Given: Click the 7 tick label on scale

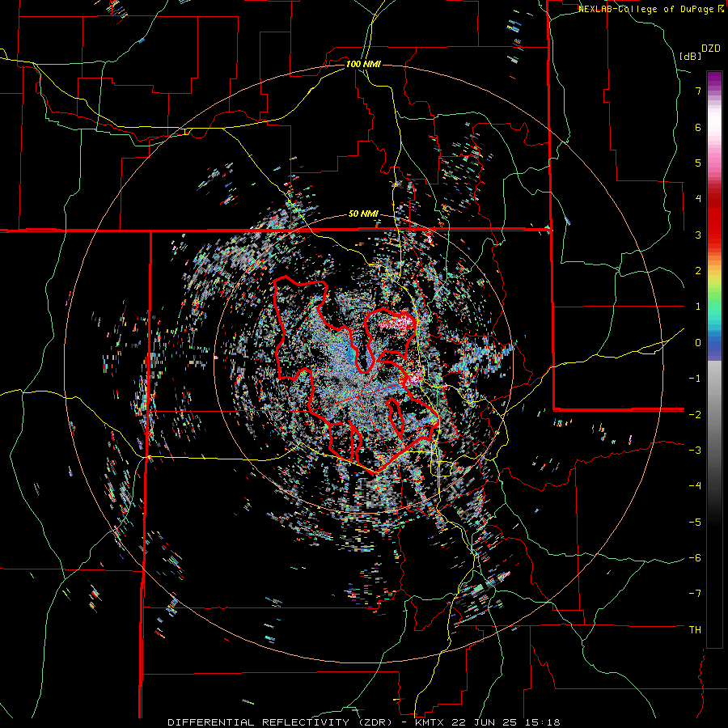Looking at the screenshot, I should coord(698,91).
